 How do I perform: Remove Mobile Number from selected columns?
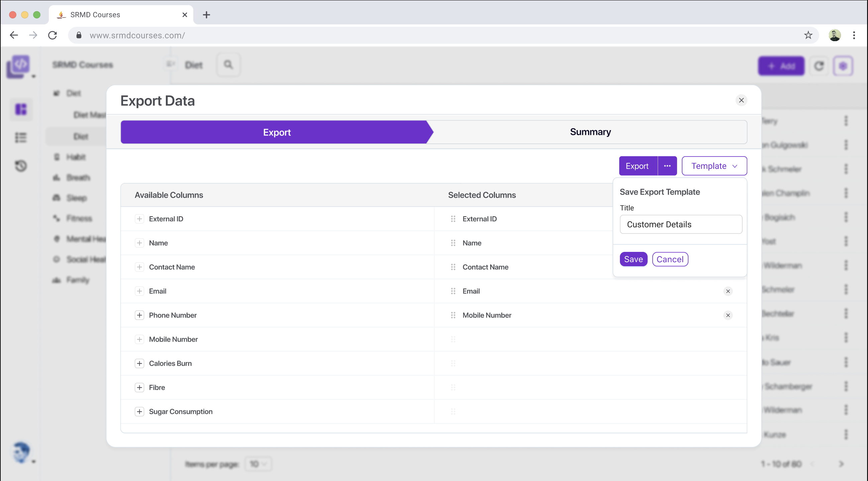point(728,315)
